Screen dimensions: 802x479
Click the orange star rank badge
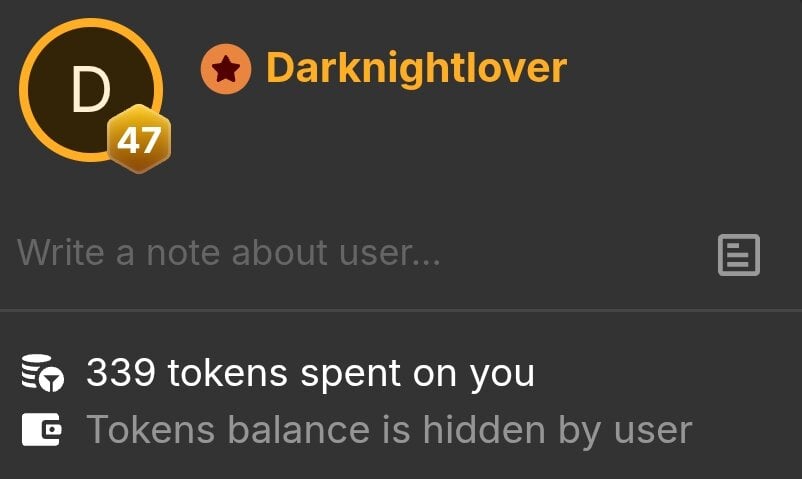coord(226,69)
